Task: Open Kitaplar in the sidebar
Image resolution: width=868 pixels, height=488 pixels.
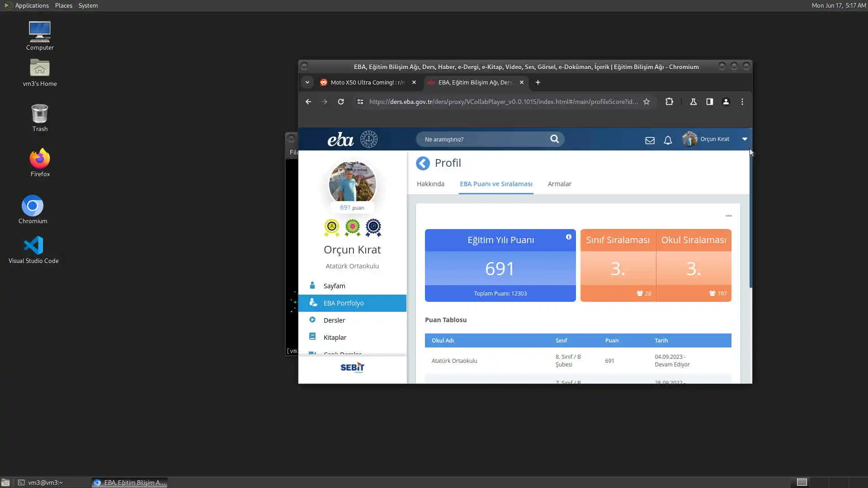Action: (x=335, y=337)
